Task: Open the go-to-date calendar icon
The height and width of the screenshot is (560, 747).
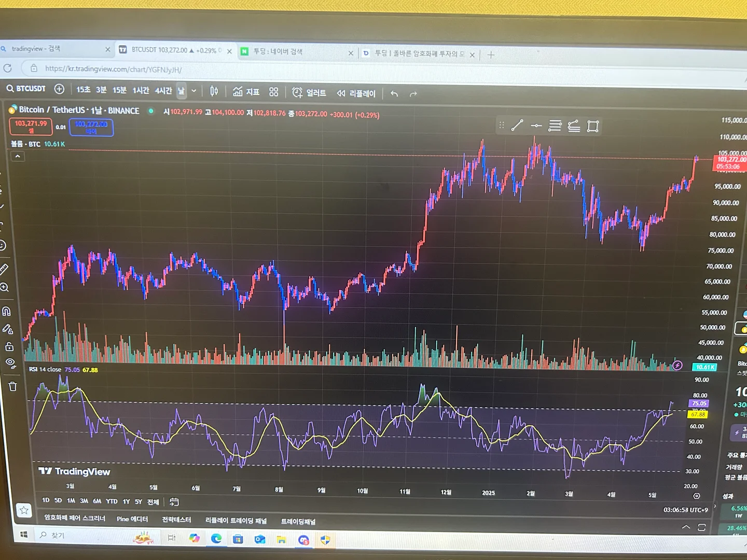Action: tap(174, 502)
